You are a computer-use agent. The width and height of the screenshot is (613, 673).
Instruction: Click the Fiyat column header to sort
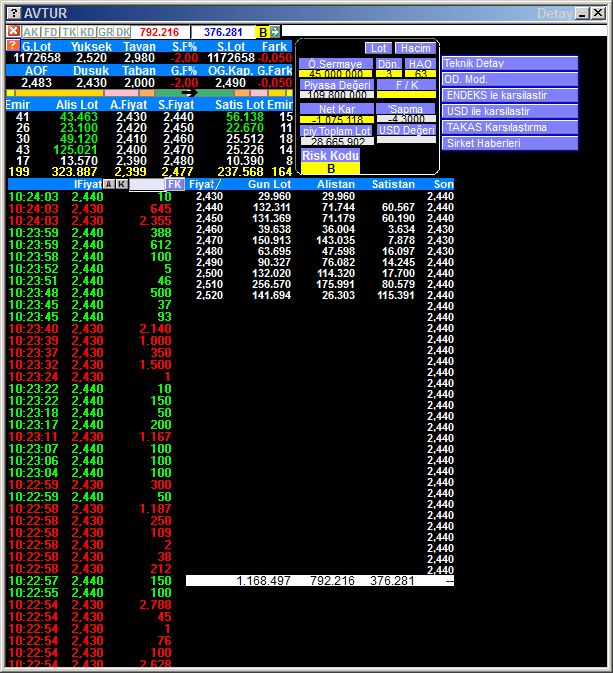pyautogui.click(x=205, y=184)
